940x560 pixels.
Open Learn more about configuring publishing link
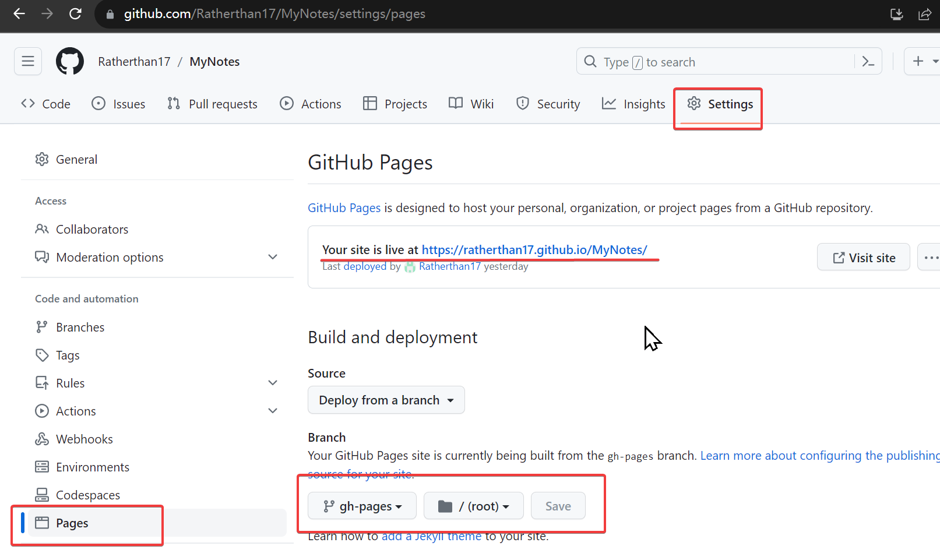(x=820, y=456)
